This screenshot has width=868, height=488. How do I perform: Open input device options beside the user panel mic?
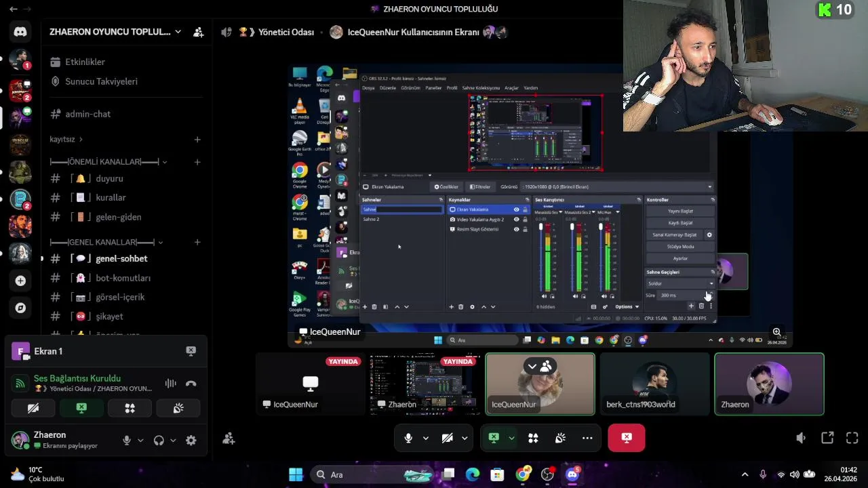[x=140, y=441]
